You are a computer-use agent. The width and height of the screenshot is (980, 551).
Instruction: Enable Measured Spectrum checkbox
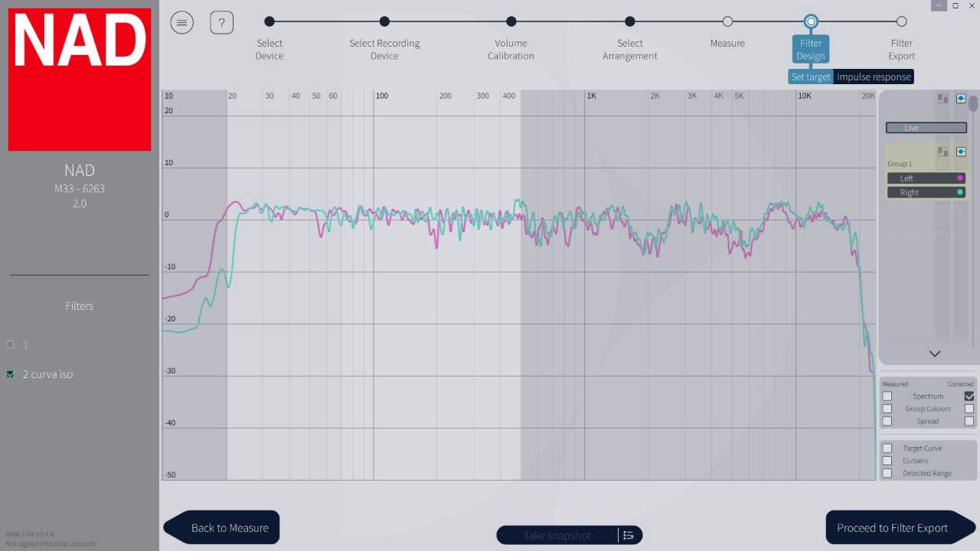[x=887, y=396]
